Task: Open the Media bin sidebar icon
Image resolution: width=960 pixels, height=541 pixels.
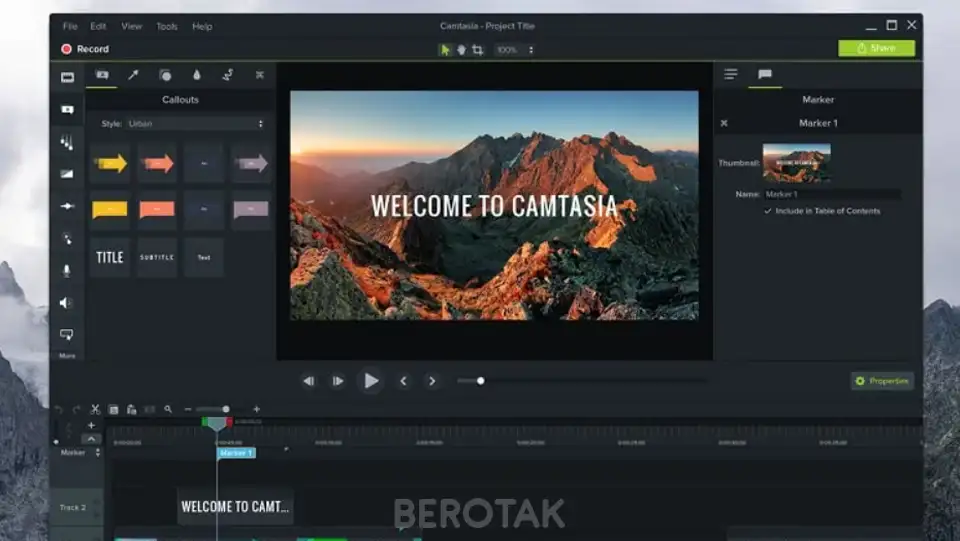Action: 67,77
